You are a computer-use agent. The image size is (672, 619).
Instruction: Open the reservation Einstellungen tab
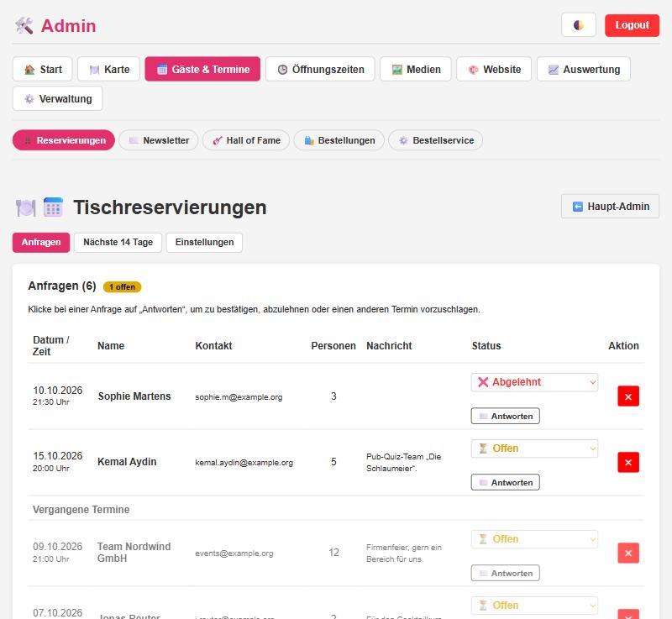click(204, 242)
